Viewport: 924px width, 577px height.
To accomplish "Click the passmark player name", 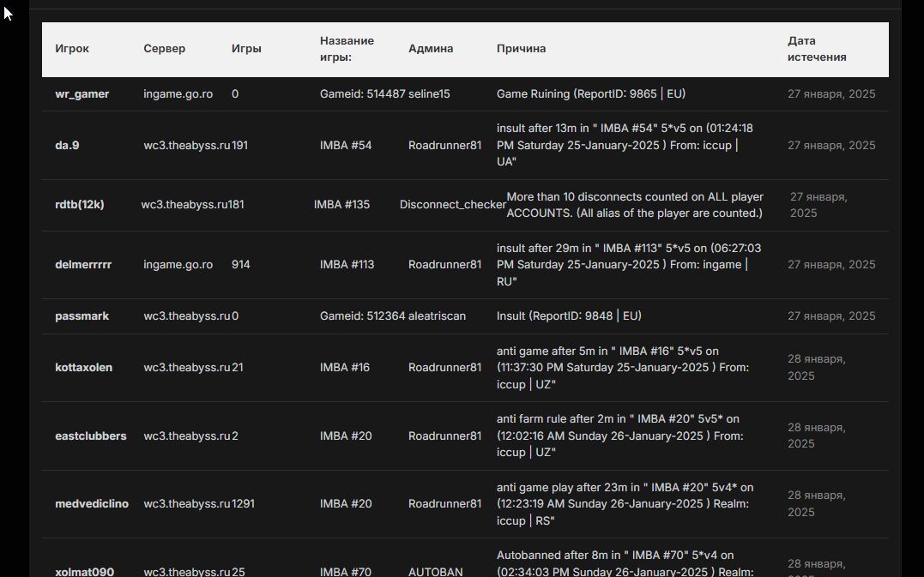I will [x=82, y=316].
